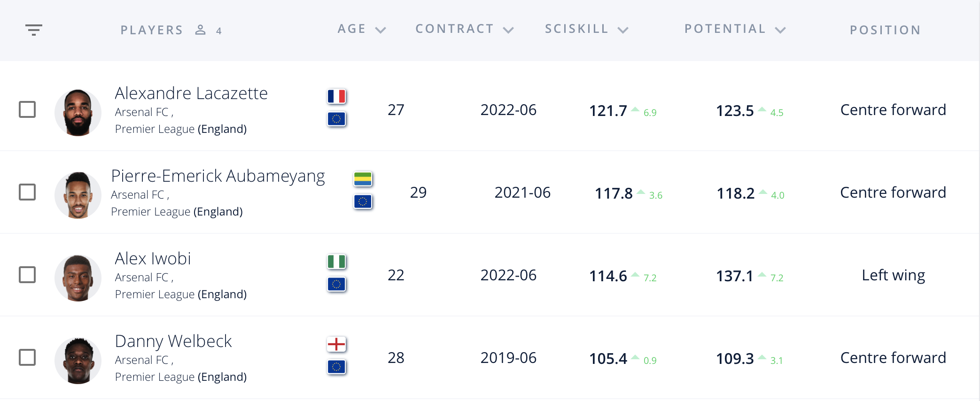This screenshot has height=401, width=980.
Task: Click Aubameyang's avatar thumbnail
Action: pyautogui.click(x=78, y=195)
